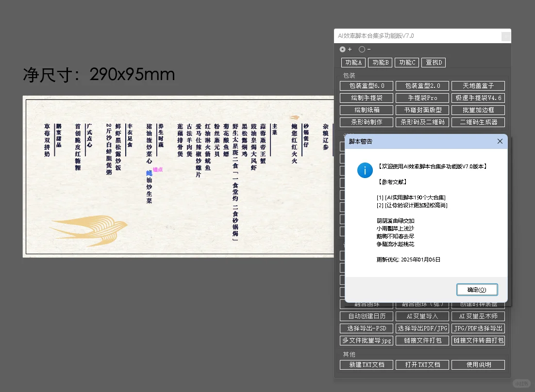Image resolution: width=535 pixels, height=392 pixels.
Task: Open 自动创建日历
Action: (x=366, y=316)
